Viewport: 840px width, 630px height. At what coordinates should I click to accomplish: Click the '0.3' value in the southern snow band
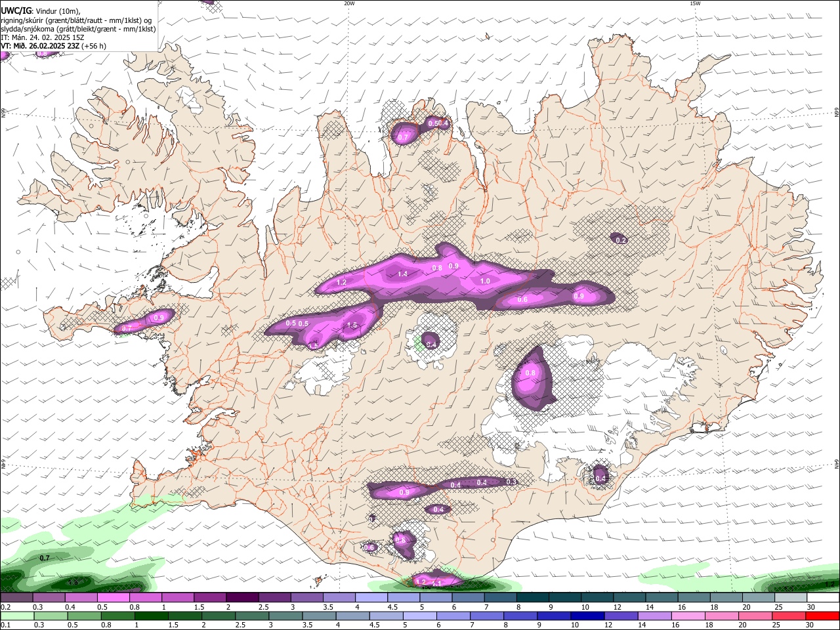(x=512, y=482)
